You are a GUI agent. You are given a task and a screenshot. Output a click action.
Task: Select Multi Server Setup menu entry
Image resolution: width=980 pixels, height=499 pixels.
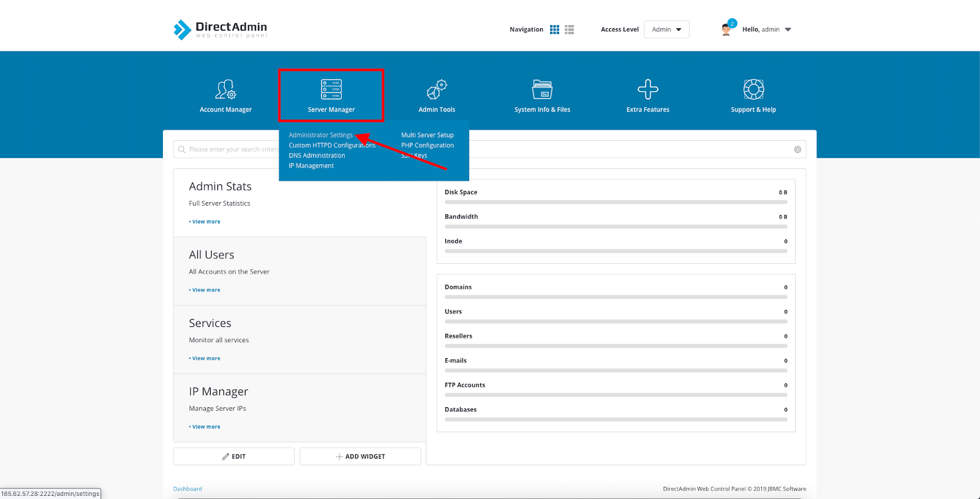(x=428, y=135)
